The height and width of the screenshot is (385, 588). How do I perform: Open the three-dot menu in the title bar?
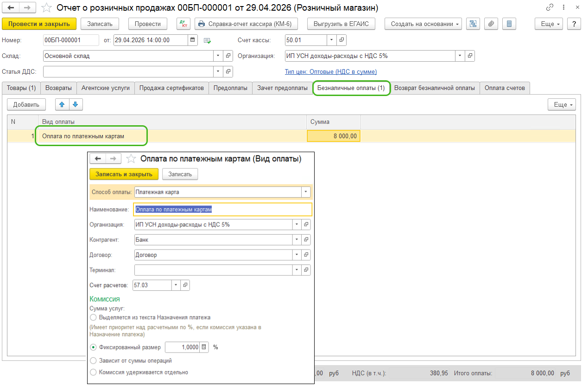(564, 7)
